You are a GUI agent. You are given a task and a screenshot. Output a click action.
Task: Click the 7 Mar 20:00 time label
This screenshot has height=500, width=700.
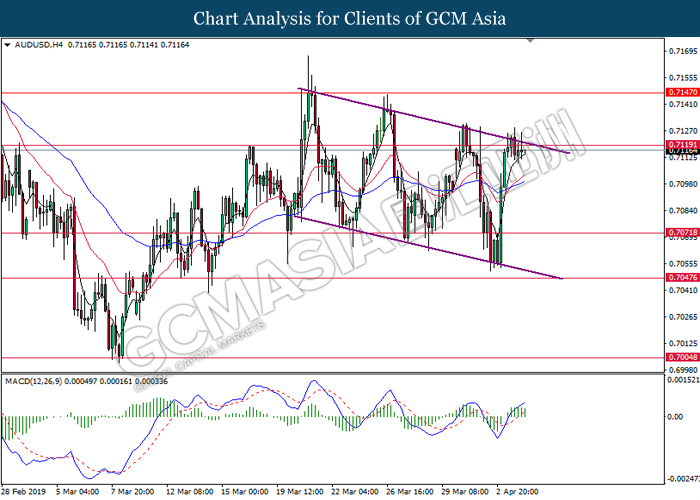point(133,492)
